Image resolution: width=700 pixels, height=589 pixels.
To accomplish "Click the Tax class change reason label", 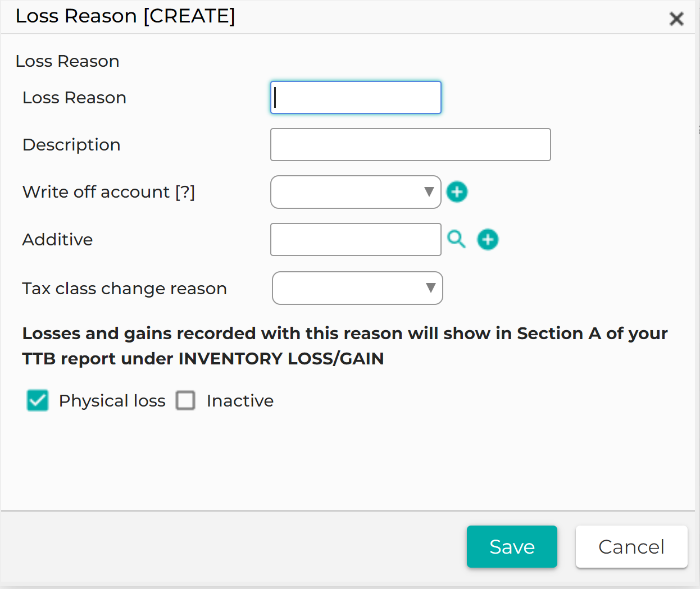I will (125, 289).
